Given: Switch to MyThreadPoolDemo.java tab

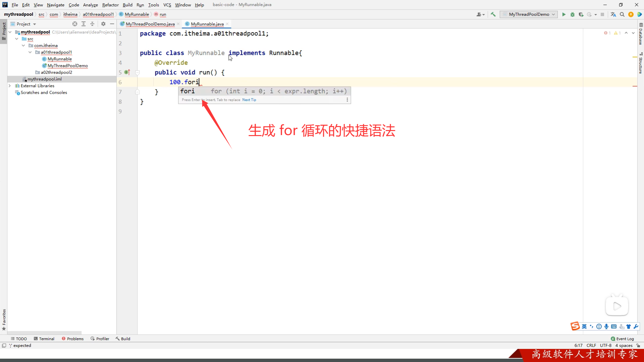Looking at the screenshot, I should [150, 24].
